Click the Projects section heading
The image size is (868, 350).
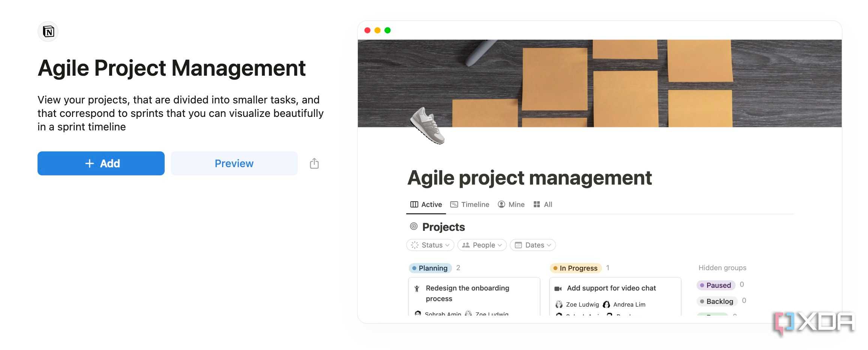point(443,227)
